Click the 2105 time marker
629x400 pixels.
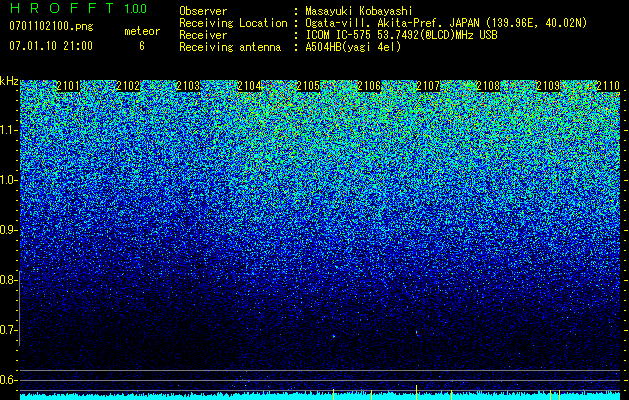coord(308,86)
